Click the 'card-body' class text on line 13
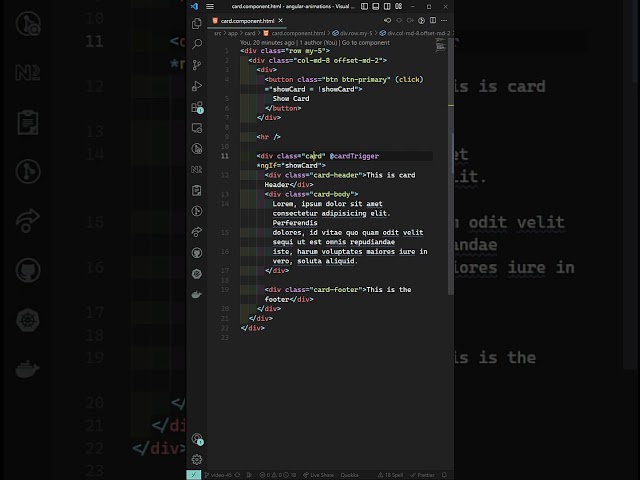The image size is (640, 480). [331, 194]
